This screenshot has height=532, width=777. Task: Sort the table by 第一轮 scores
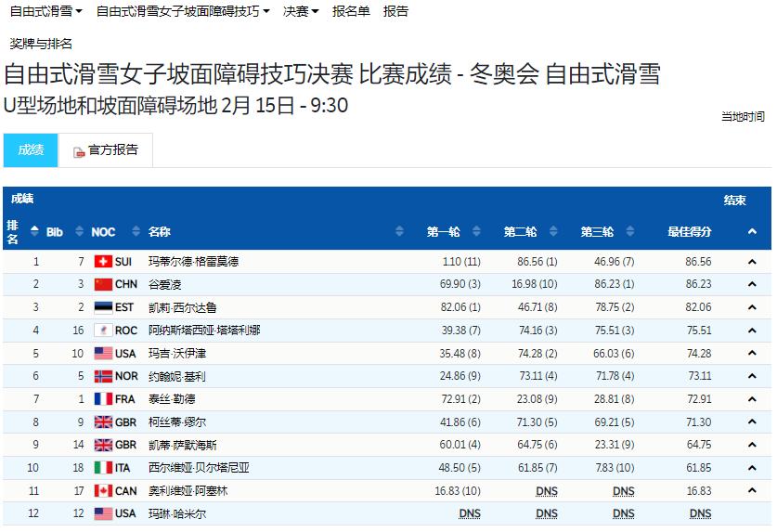coord(477,231)
